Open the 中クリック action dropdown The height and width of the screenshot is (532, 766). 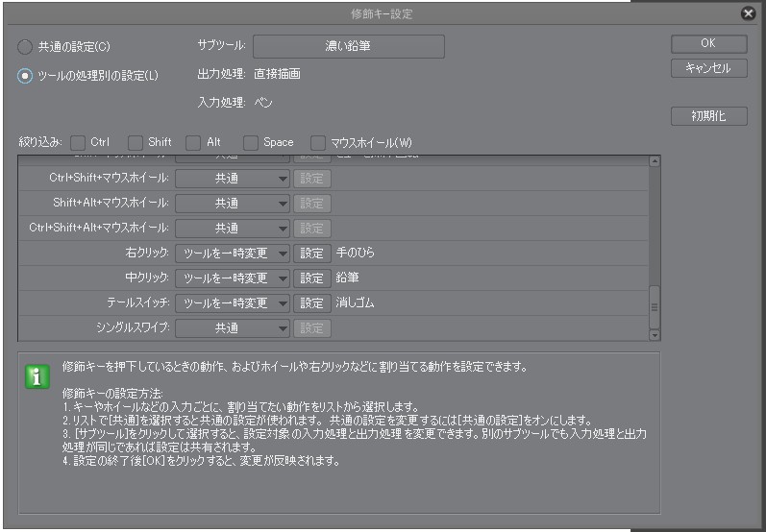click(x=232, y=278)
